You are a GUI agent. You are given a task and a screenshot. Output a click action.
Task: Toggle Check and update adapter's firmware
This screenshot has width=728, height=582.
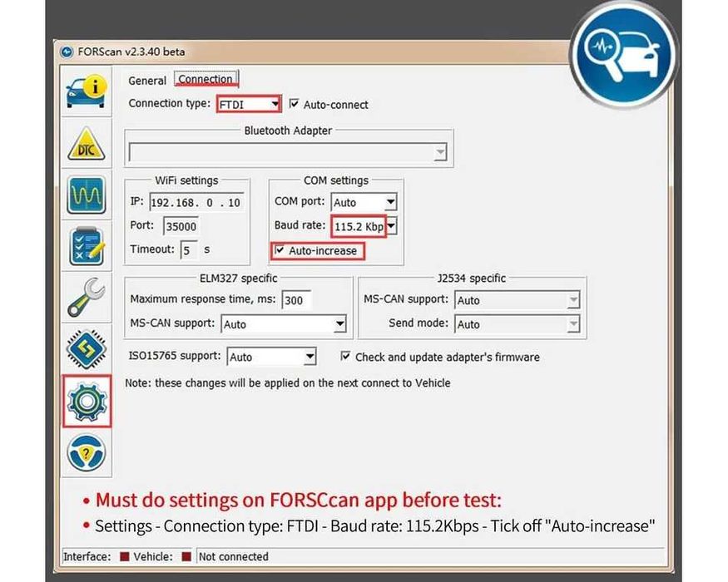[x=345, y=356]
